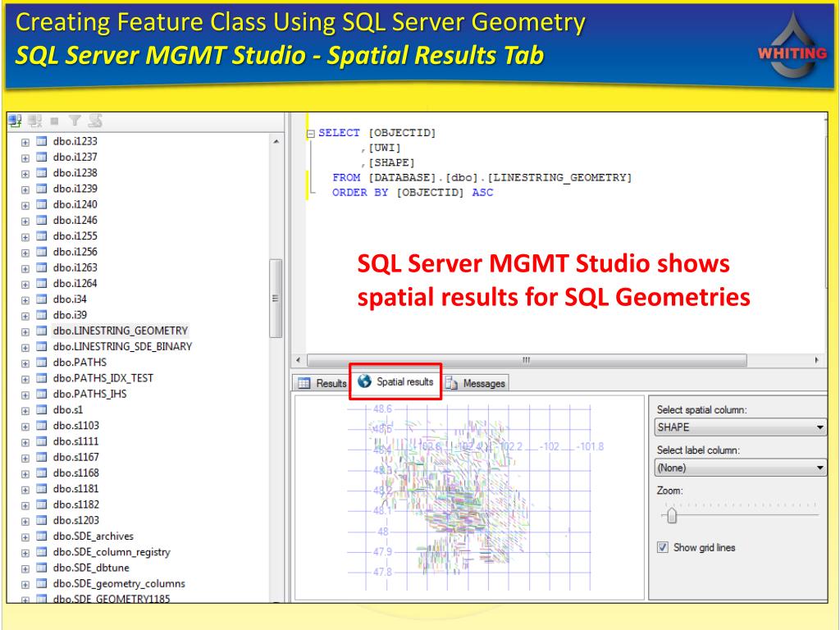Click the Object Explorer scroll up arrow
This screenshot has height=630, width=840.
[276, 141]
